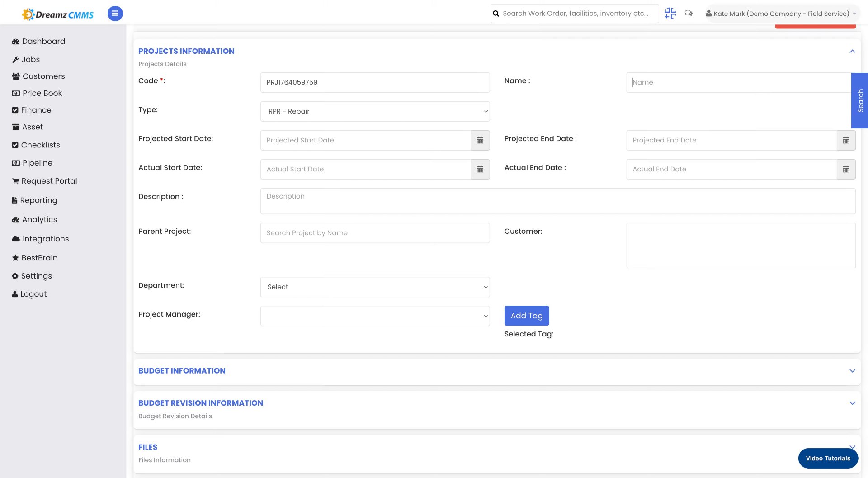The width and height of the screenshot is (868, 478).
Task: Click the BUDGET REVISION INFORMATION heading
Action: [x=201, y=403]
